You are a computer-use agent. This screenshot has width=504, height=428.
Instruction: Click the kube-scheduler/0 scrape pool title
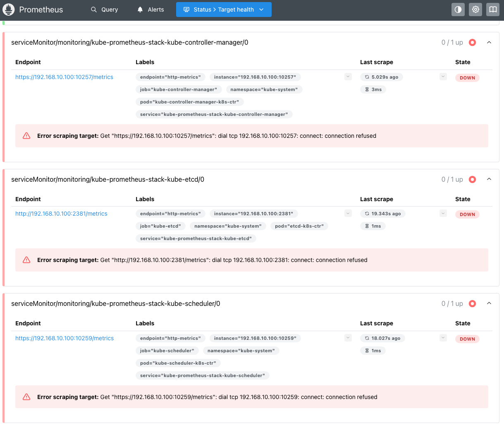(116, 303)
